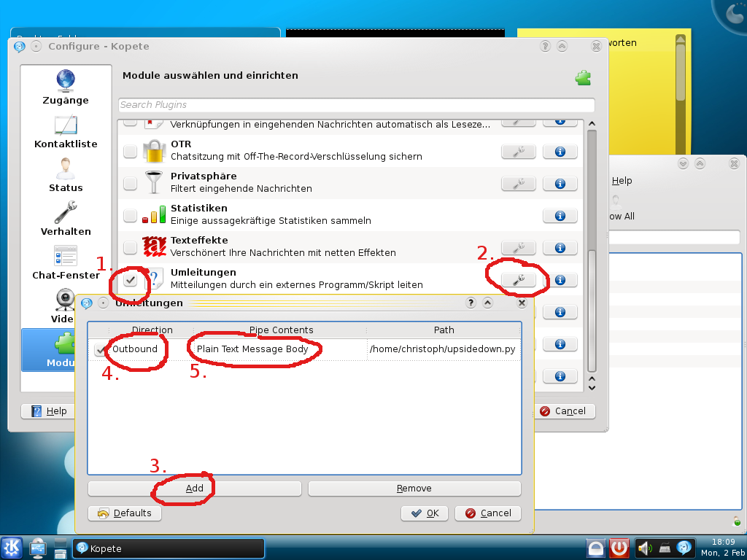Enable the OTR plugin checkbox
Screen dimensions: 747x560
point(130,152)
